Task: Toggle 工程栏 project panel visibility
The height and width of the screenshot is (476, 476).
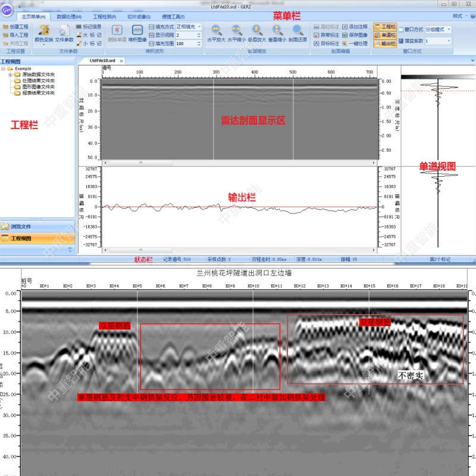Action: 384,27
